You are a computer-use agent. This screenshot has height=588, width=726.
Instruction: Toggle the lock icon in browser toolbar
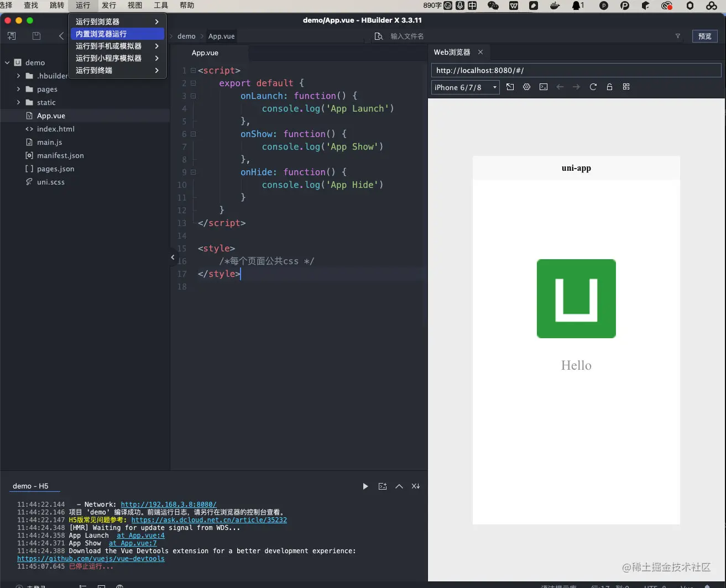pos(609,87)
